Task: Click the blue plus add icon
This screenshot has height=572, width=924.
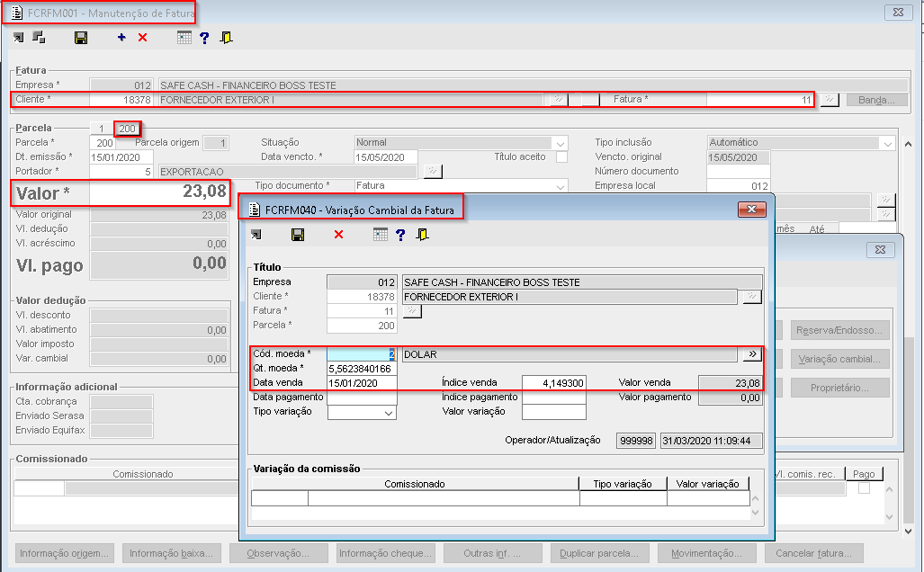Action: 121,38
